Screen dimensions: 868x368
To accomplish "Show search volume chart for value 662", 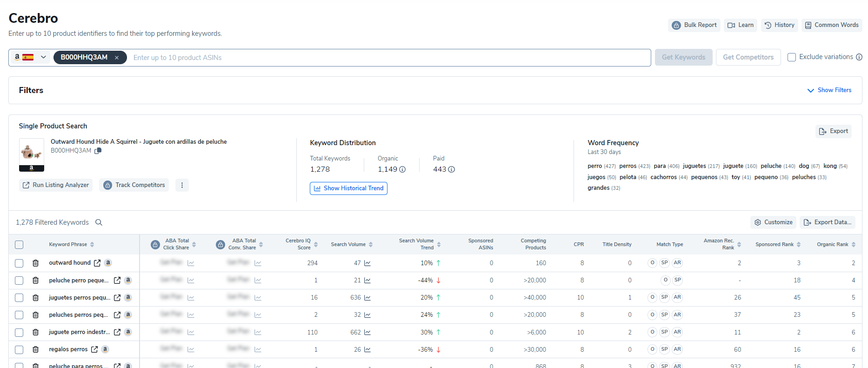I will pyautogui.click(x=367, y=333).
